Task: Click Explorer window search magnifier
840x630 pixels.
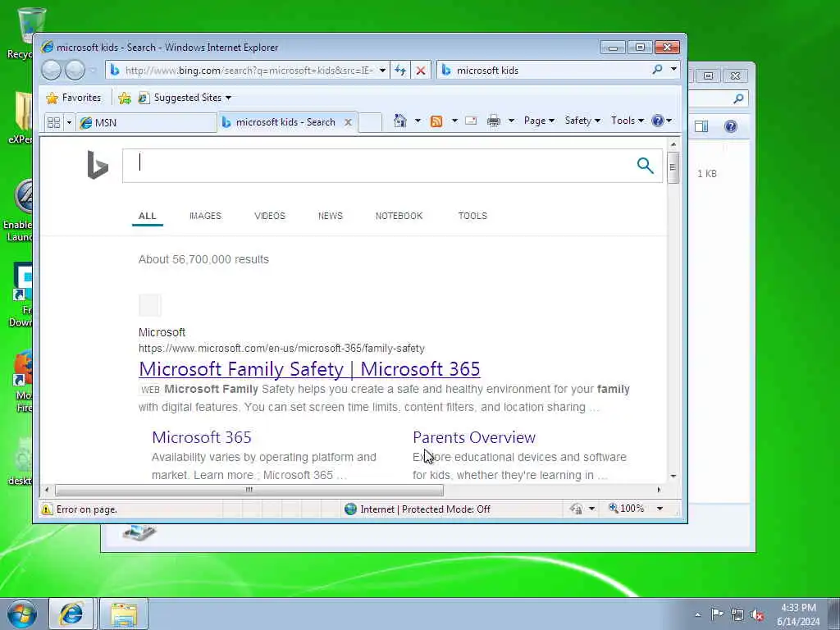Action: click(738, 98)
